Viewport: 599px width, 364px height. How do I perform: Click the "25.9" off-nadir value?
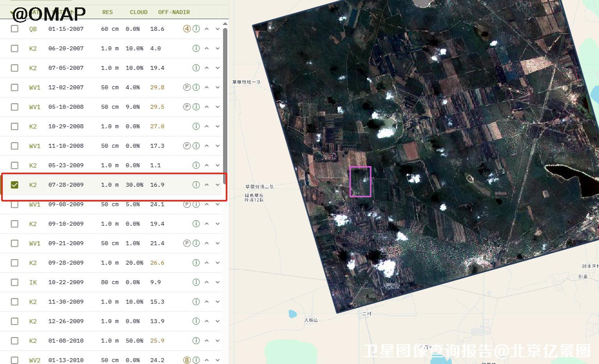(157, 341)
